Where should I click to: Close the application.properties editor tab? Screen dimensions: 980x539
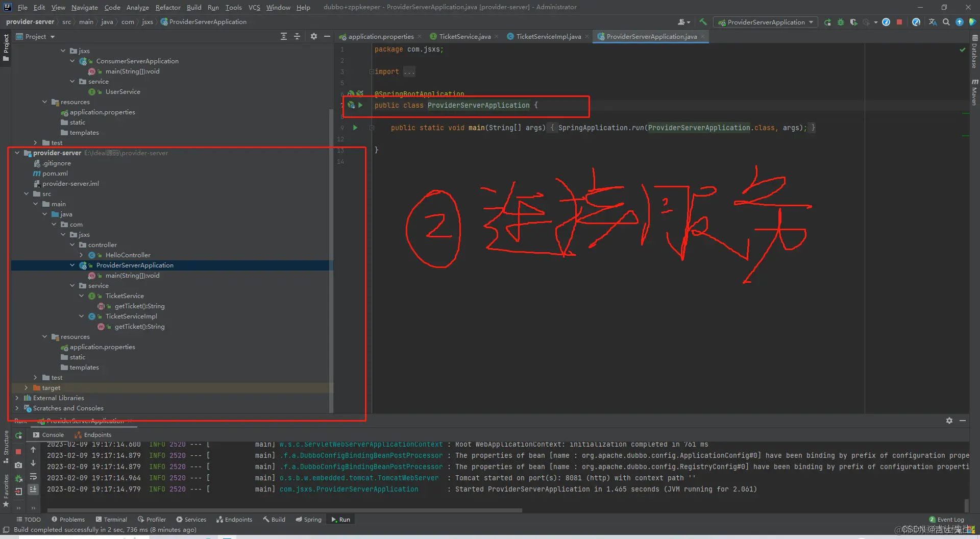(420, 36)
